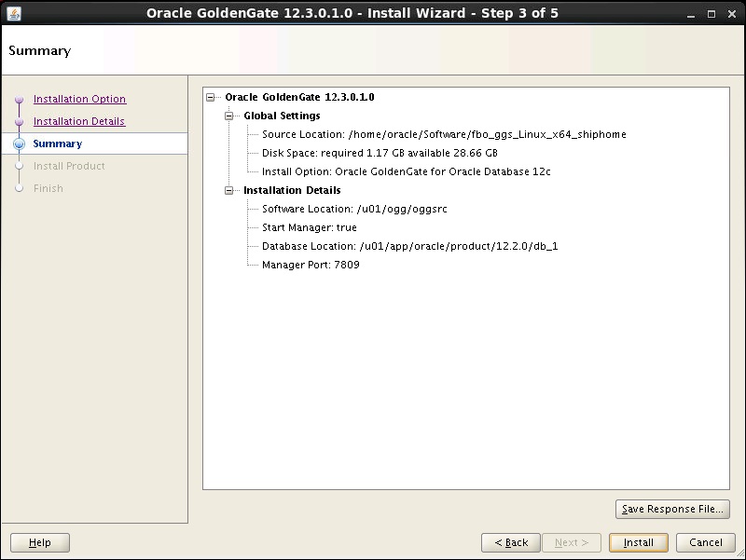Start installation with the Install button
The width and height of the screenshot is (746, 560).
639,542
